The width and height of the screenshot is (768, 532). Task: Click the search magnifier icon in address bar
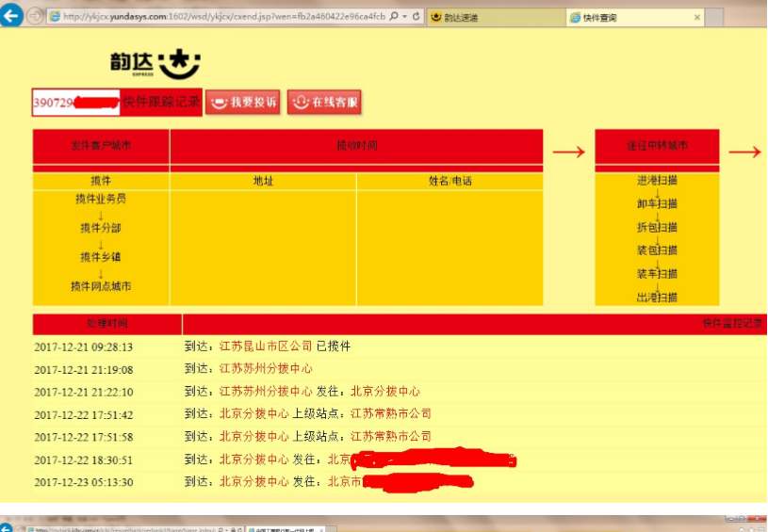tap(394, 16)
